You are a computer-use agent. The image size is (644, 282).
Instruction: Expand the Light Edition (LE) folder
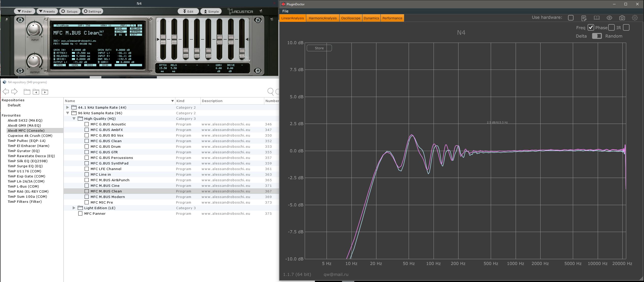[74, 208]
